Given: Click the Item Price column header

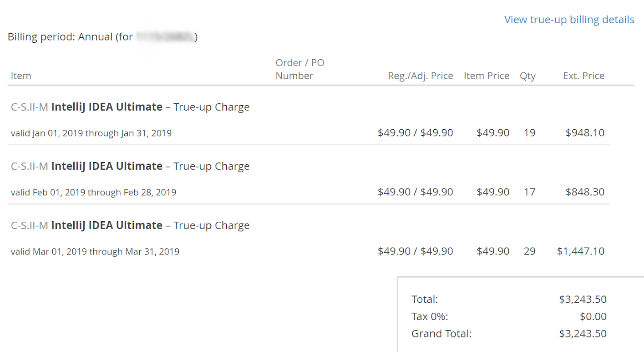Looking at the screenshot, I should click(x=486, y=76).
